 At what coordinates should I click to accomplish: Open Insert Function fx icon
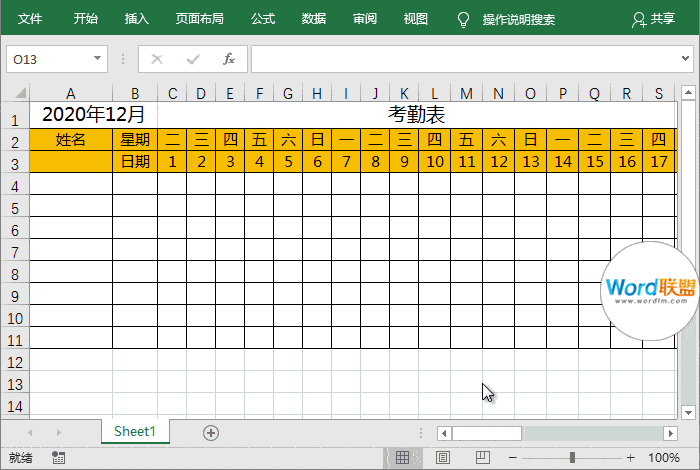[229, 59]
